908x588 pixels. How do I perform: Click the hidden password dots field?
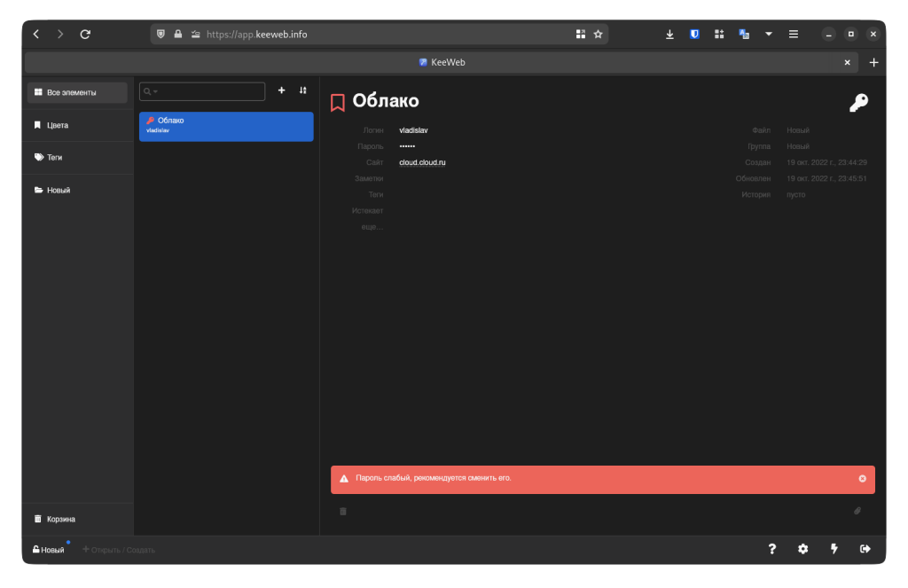pyautogui.click(x=407, y=146)
